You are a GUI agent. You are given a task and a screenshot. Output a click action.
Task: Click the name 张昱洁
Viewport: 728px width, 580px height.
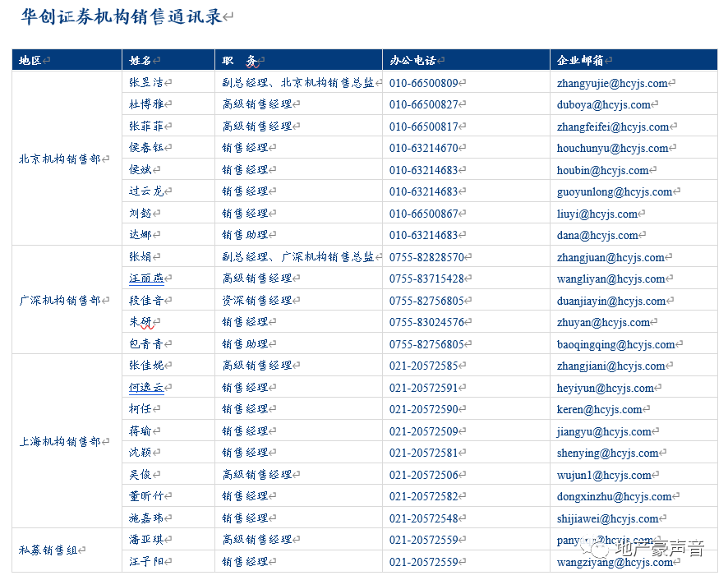pyautogui.click(x=146, y=83)
